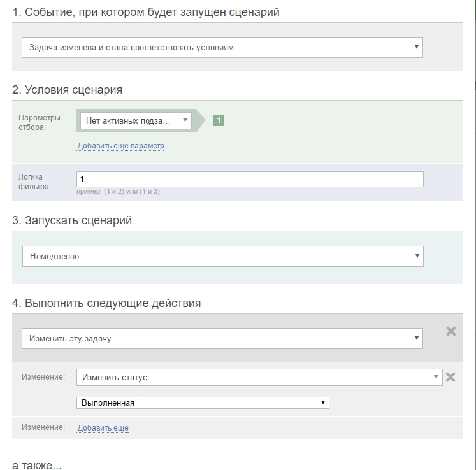This screenshot has width=476, height=470.
Task: Open the scenario trigger event dropdown
Action: (222, 47)
